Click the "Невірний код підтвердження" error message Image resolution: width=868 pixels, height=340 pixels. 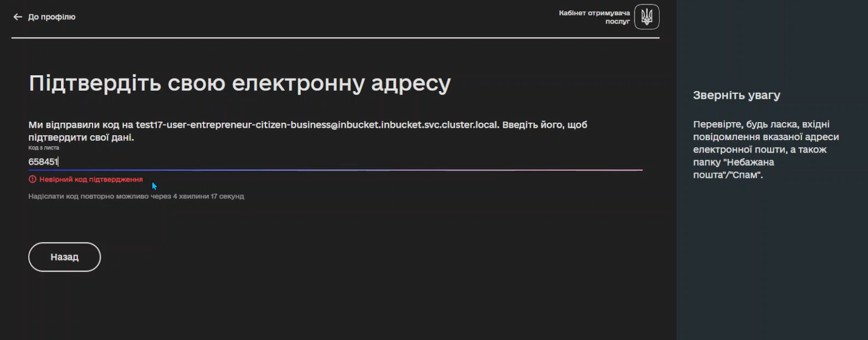click(x=91, y=179)
